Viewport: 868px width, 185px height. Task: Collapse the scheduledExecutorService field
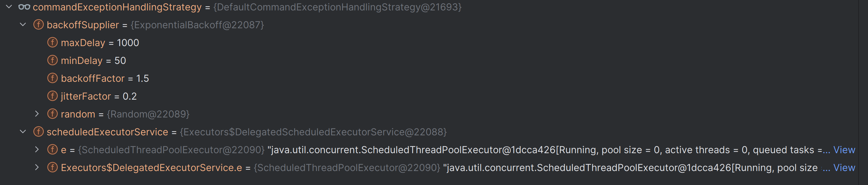pyautogui.click(x=23, y=132)
